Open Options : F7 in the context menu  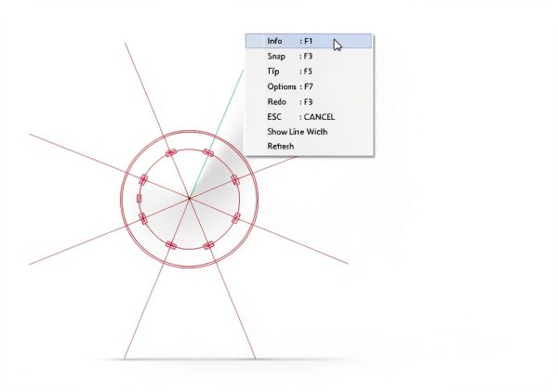(309, 86)
